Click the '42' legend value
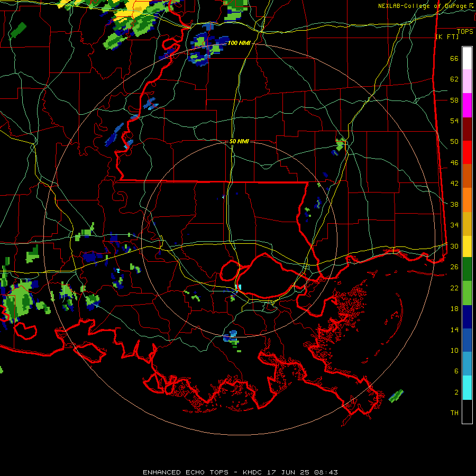The height and width of the screenshot is (476, 476). point(454,184)
